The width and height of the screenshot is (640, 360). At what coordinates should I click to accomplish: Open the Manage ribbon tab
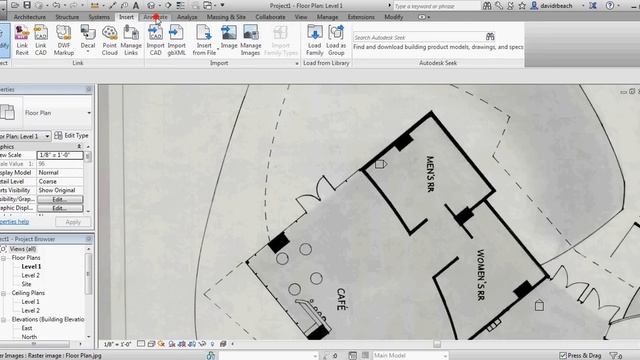pyautogui.click(x=327, y=17)
